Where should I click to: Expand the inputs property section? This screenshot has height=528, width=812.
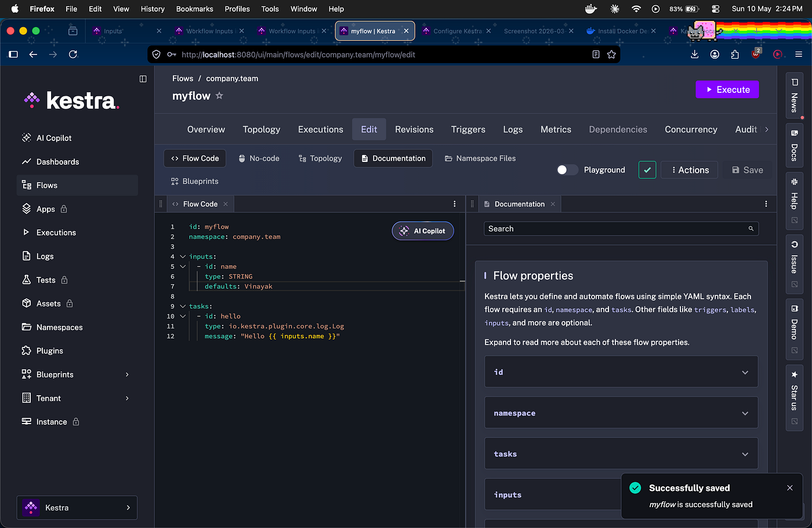(x=553, y=495)
